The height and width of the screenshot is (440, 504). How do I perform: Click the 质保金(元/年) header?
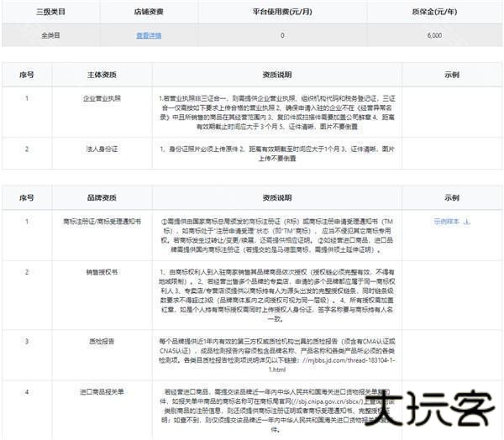[434, 13]
